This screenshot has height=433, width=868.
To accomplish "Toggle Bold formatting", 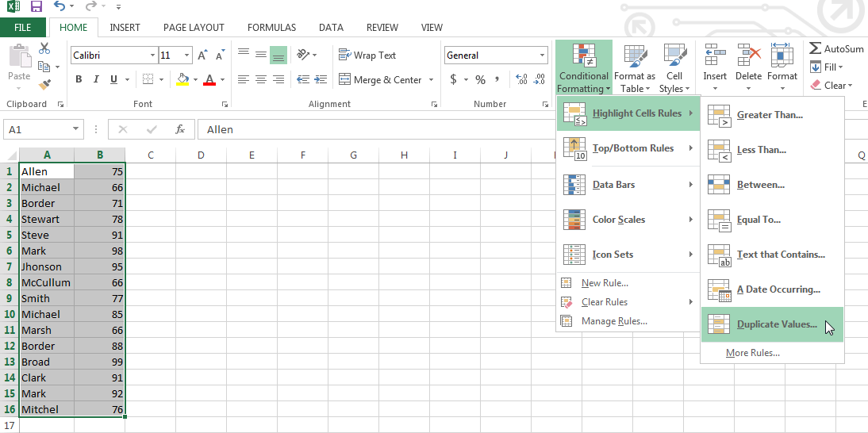I will pos(79,79).
